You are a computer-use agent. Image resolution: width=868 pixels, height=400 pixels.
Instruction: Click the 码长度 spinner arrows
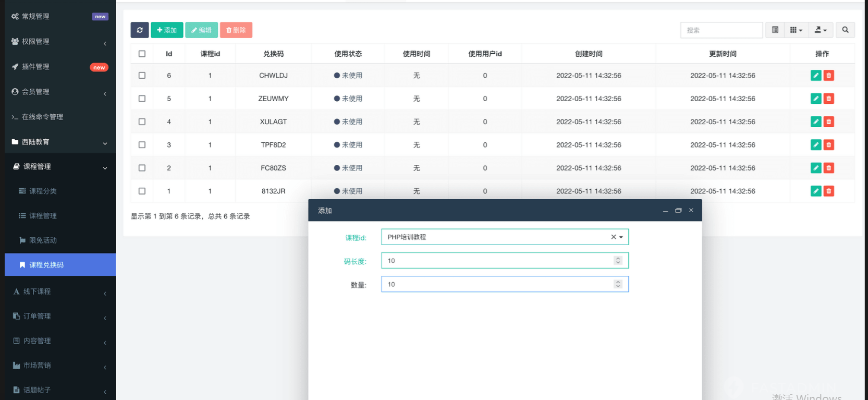click(x=618, y=261)
